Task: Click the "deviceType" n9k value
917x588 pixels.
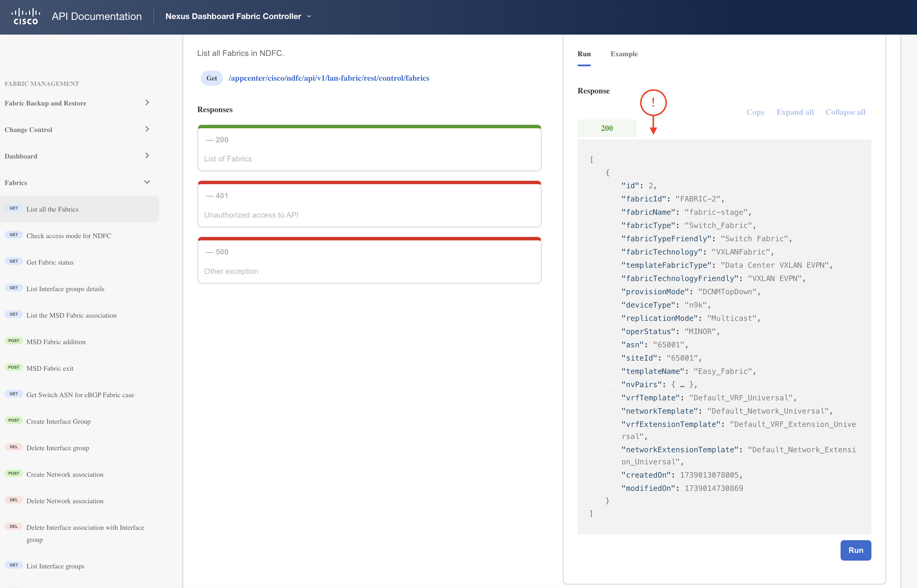Action: click(x=696, y=305)
